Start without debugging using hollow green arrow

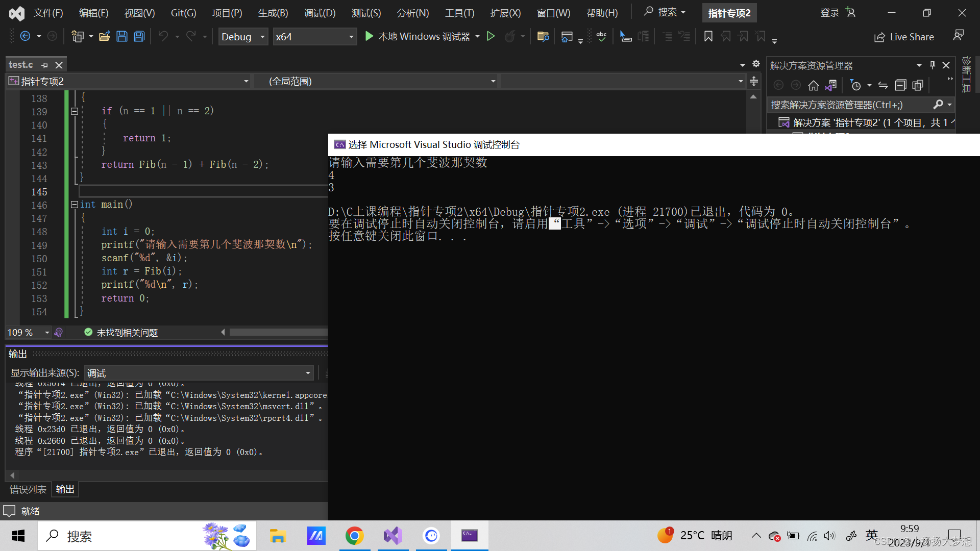[x=491, y=36]
